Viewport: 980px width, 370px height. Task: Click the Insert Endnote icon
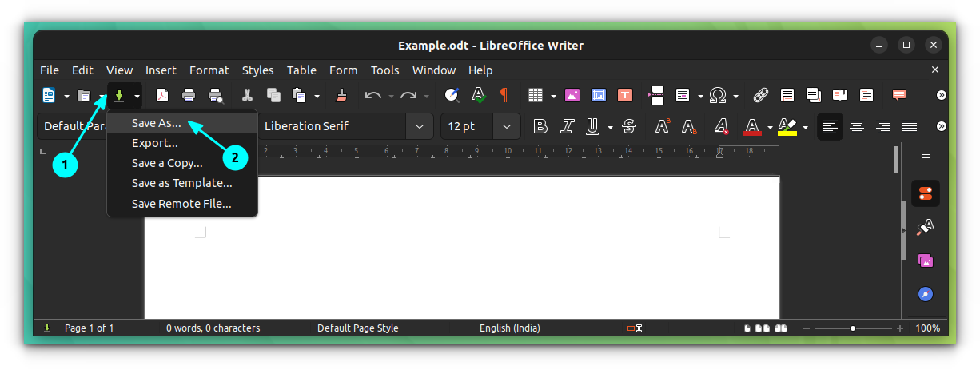[814, 95]
